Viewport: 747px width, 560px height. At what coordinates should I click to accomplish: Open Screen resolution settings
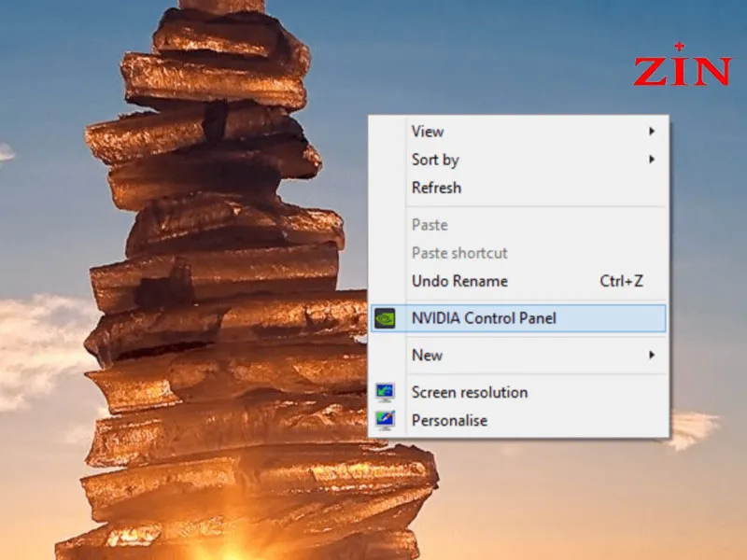(x=470, y=393)
